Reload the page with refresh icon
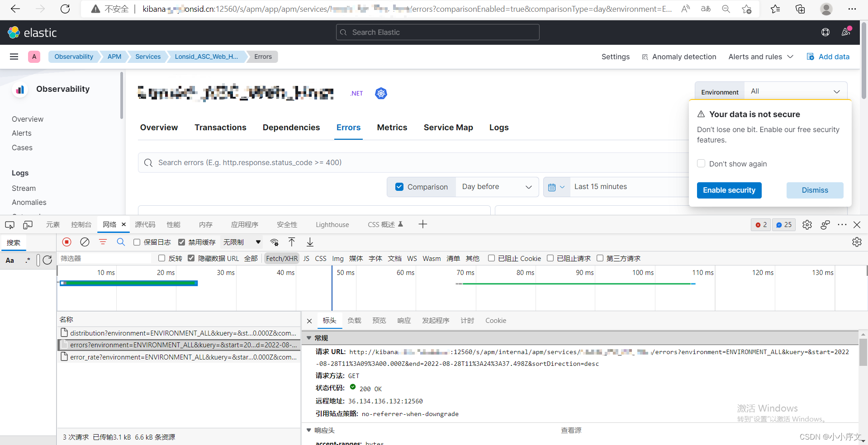This screenshot has width=868, height=445. pyautogui.click(x=65, y=9)
